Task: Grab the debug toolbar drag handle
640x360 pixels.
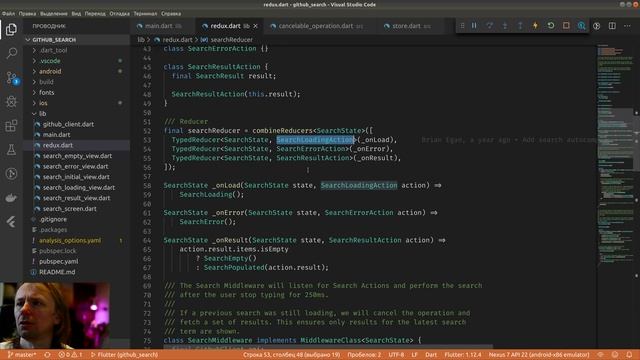Action: coord(462,26)
